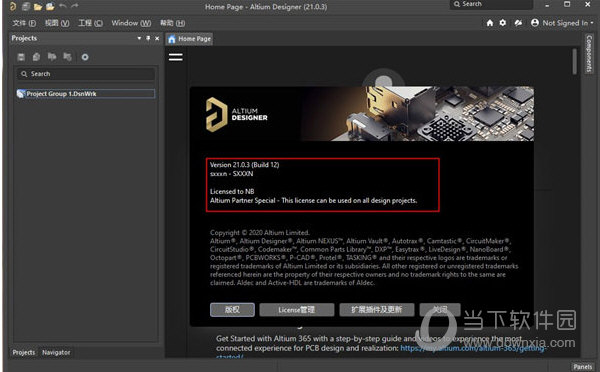Click the 扩展插件及更新 button
This screenshot has height=372, width=600.
(377, 310)
